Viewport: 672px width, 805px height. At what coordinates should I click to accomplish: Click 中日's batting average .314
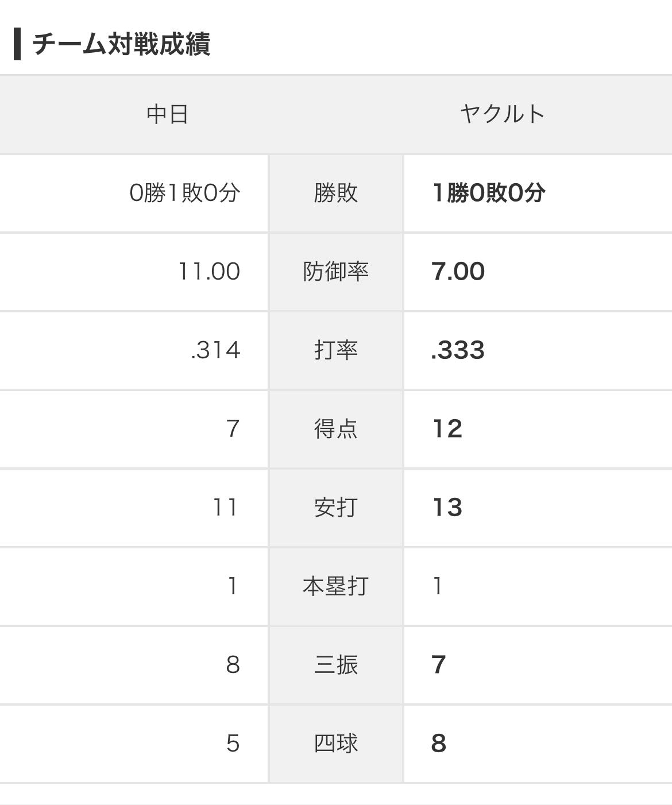click(215, 350)
